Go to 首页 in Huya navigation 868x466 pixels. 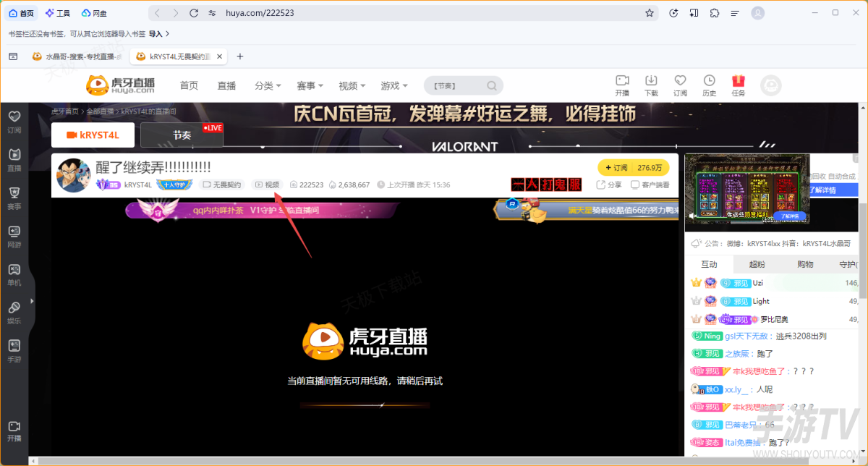click(x=189, y=85)
